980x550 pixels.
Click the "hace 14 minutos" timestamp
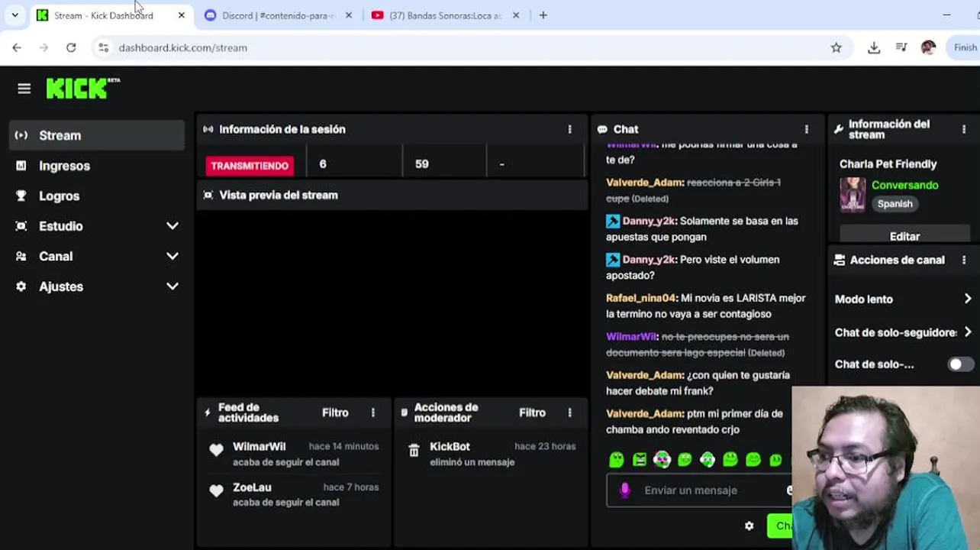(x=343, y=446)
